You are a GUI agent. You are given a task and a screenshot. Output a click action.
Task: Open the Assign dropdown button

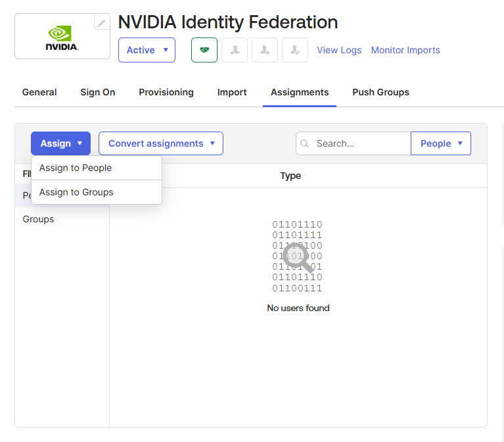(x=60, y=143)
